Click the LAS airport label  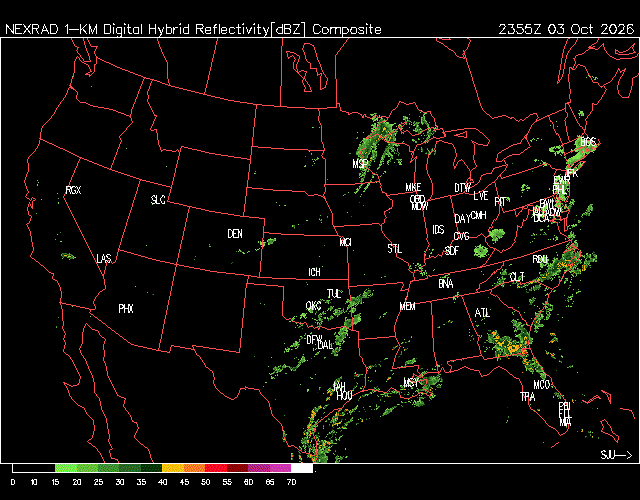[104, 259]
